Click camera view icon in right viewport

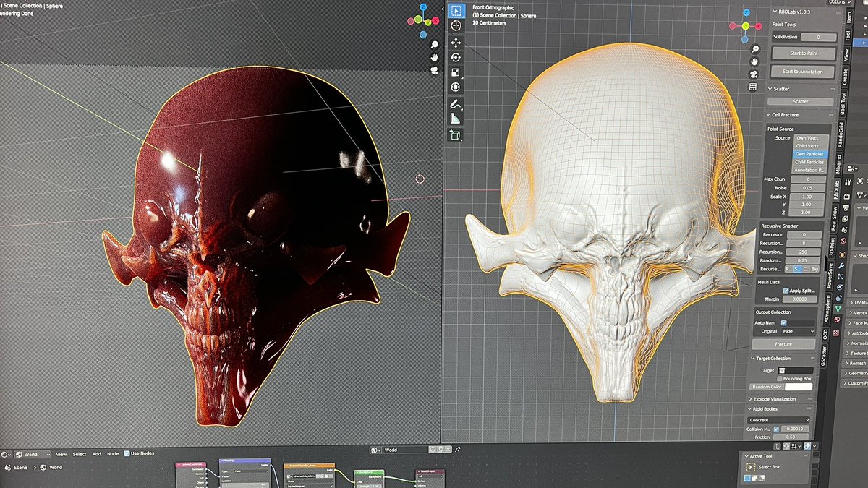(754, 74)
